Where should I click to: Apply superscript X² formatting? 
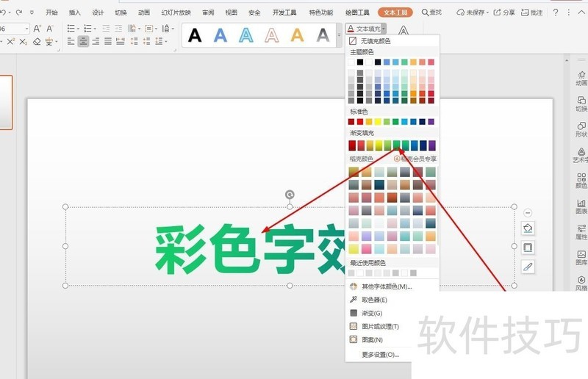11,41
